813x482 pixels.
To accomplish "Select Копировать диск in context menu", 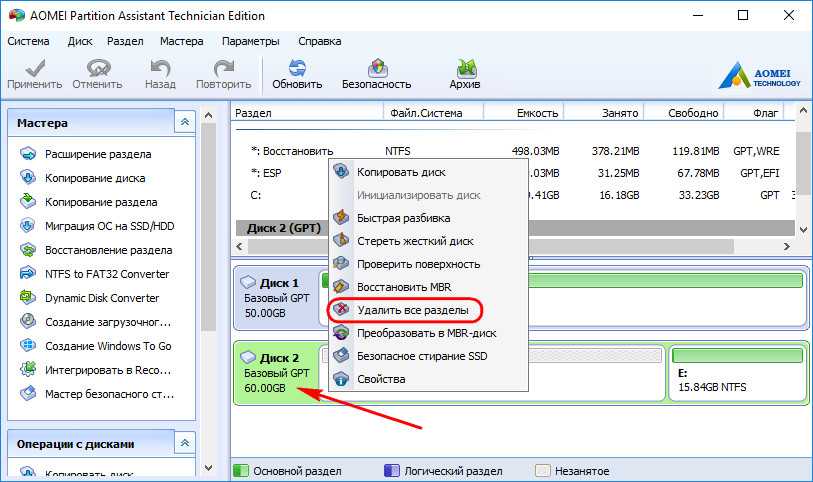I will click(402, 172).
